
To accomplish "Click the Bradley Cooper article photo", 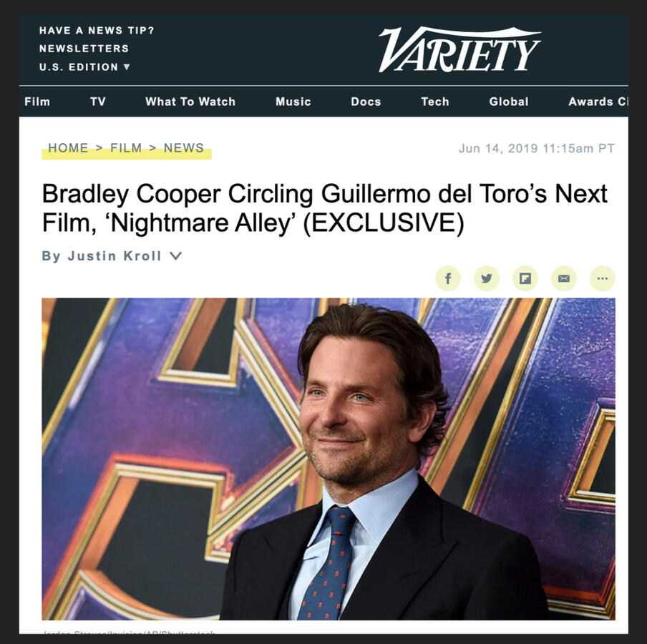I will point(329,459).
